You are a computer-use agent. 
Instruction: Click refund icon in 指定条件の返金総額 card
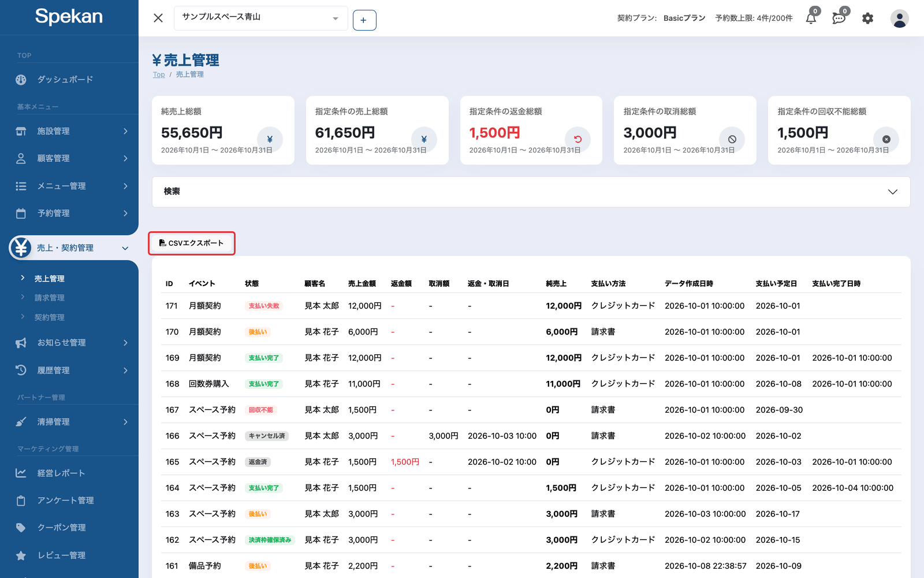(x=577, y=139)
